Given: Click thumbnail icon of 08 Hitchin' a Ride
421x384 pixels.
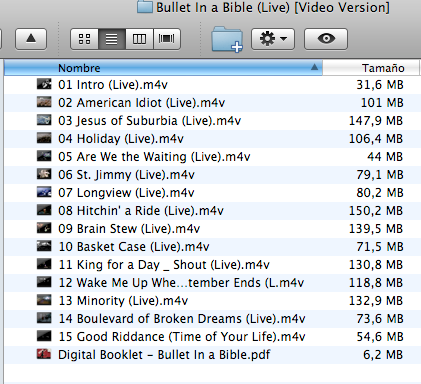Looking at the screenshot, I should tap(44, 210).
